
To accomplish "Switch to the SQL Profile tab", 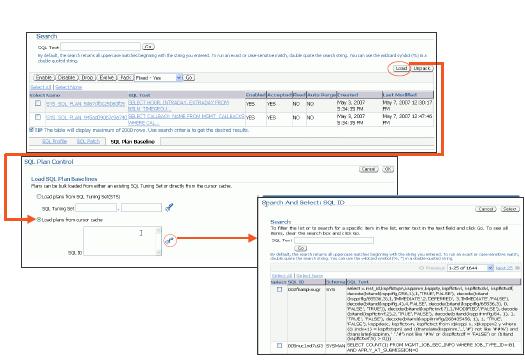I will [54, 141].
